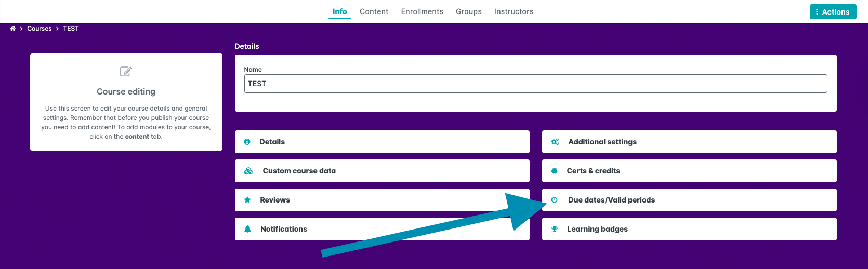
Task: Switch to the Instructors tab
Action: (x=514, y=11)
